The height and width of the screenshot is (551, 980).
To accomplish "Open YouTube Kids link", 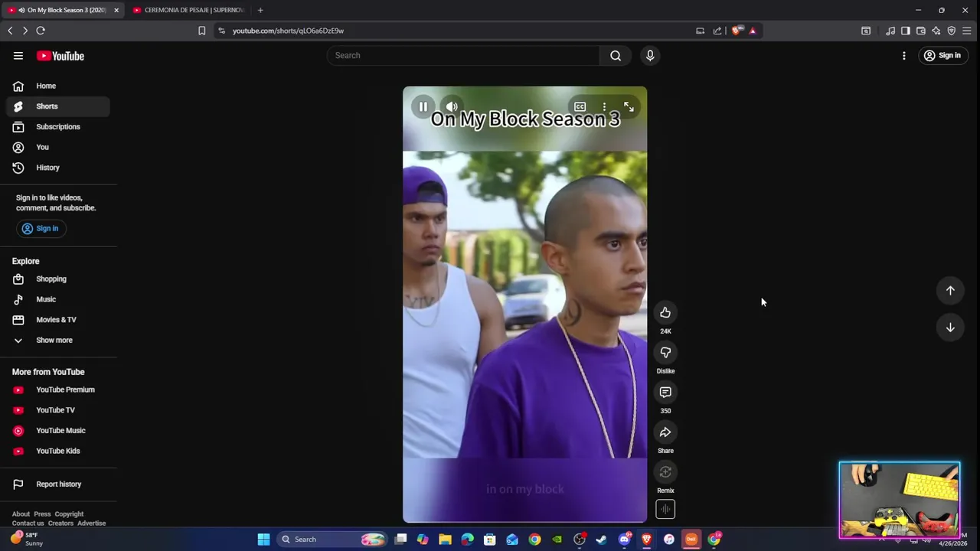I will [x=58, y=451].
